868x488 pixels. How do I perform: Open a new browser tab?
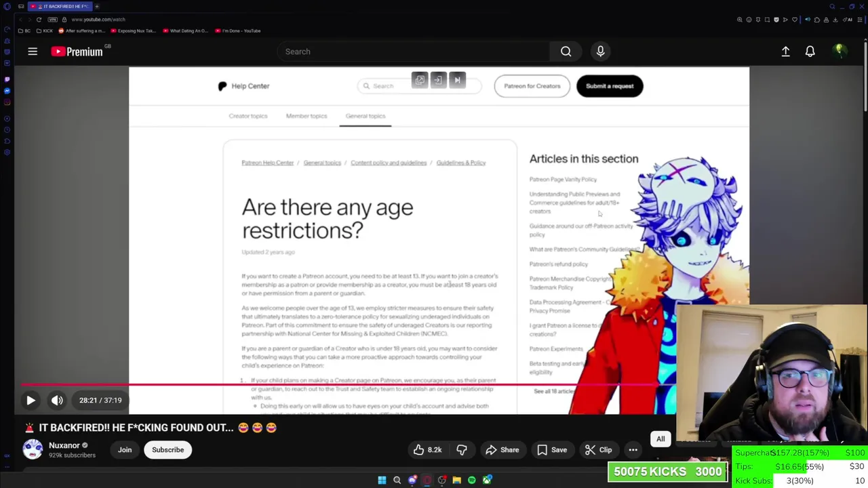coord(97,6)
